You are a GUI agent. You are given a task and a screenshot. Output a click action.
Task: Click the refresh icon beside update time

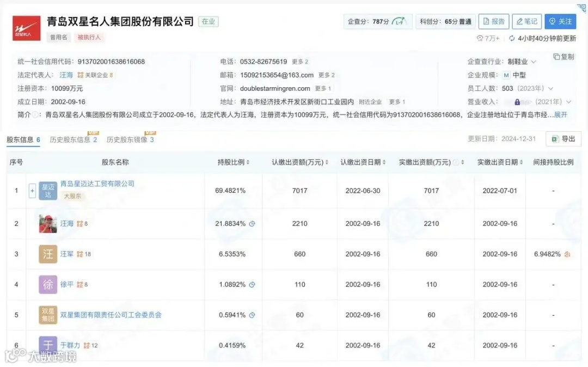tap(511, 38)
